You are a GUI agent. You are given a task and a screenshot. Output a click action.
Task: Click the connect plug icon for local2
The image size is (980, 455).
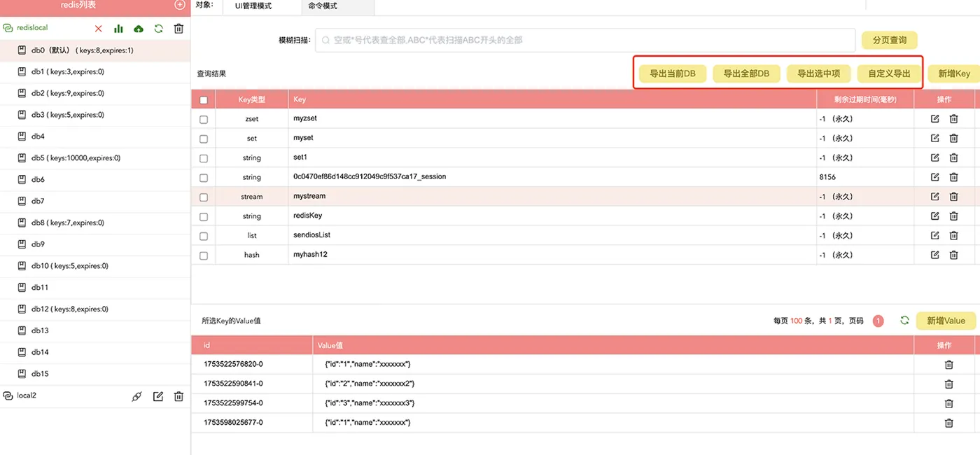pyautogui.click(x=137, y=396)
